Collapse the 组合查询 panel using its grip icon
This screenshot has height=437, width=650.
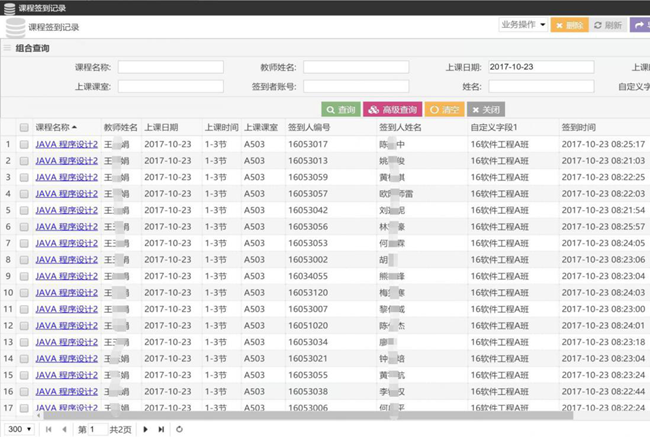[x=8, y=48]
